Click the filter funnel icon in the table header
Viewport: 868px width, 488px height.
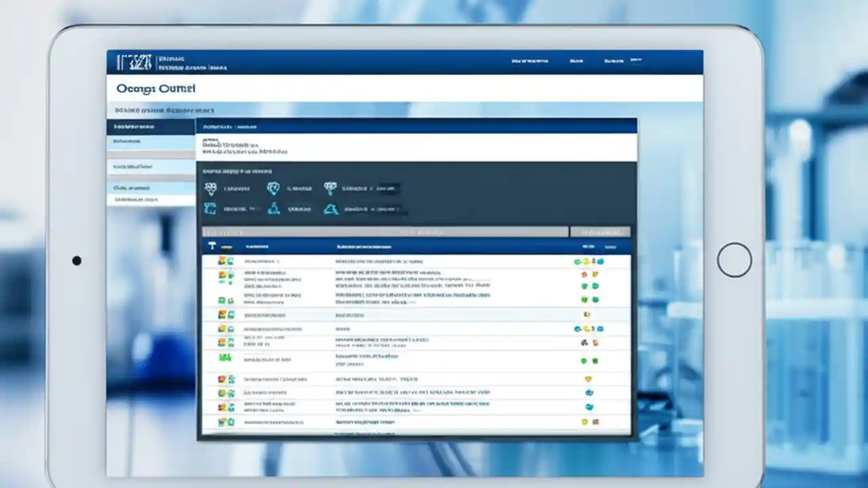pyautogui.click(x=212, y=246)
